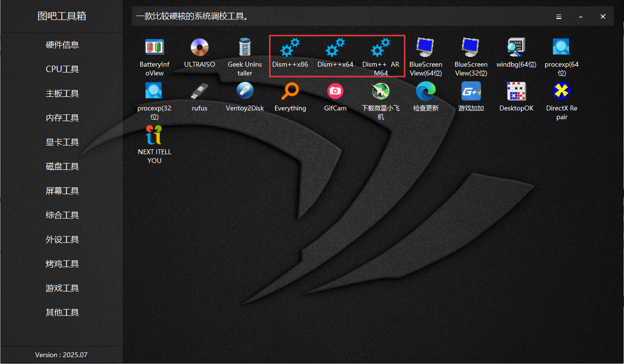The width and height of the screenshot is (624, 364).
Task: Launch DesktopOK icon
Action: 516,91
